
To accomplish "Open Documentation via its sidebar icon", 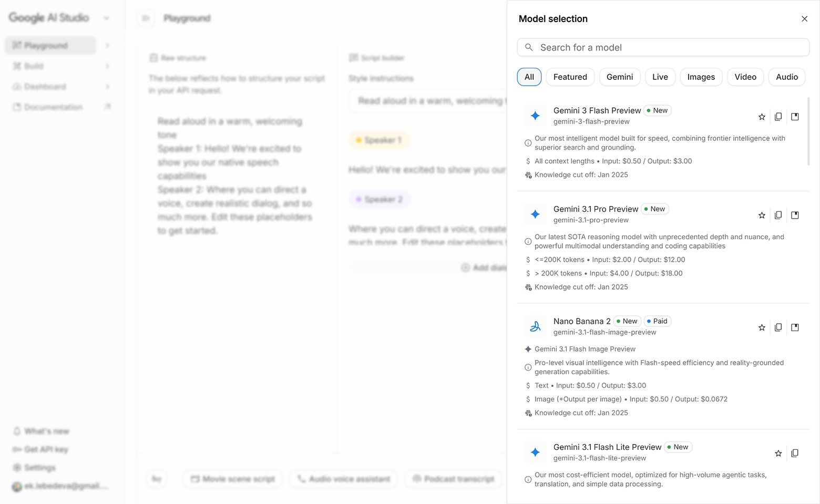I will coord(16,107).
